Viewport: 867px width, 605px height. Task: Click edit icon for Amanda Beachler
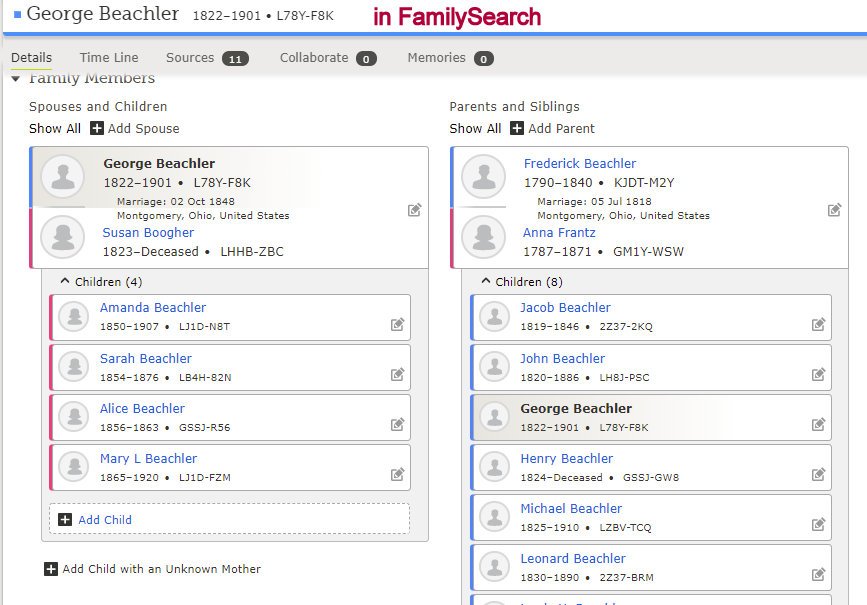[x=397, y=324]
